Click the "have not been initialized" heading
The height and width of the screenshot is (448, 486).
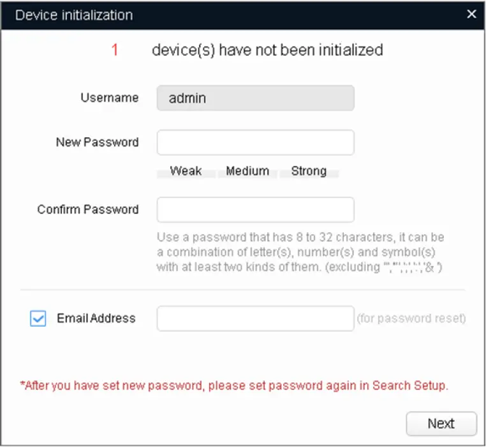(x=267, y=50)
